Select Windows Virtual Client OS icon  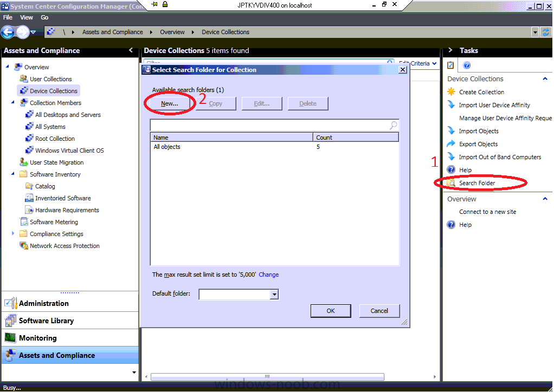click(29, 151)
